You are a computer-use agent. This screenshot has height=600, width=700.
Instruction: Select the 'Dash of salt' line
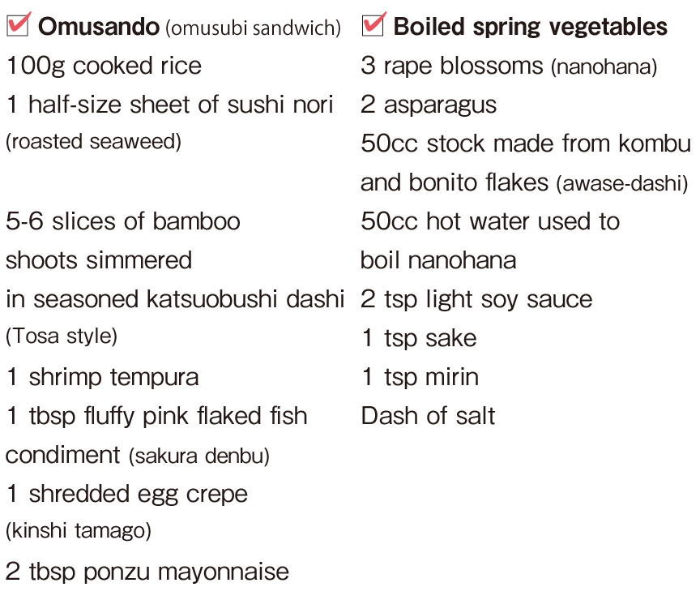(x=428, y=417)
